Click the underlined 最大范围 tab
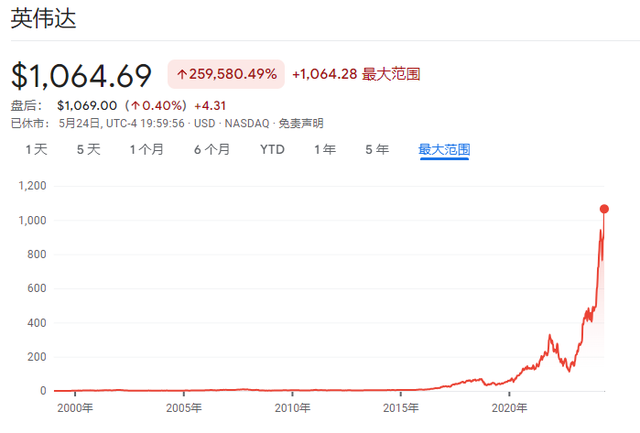The height and width of the screenshot is (433, 640). pyautogui.click(x=444, y=150)
